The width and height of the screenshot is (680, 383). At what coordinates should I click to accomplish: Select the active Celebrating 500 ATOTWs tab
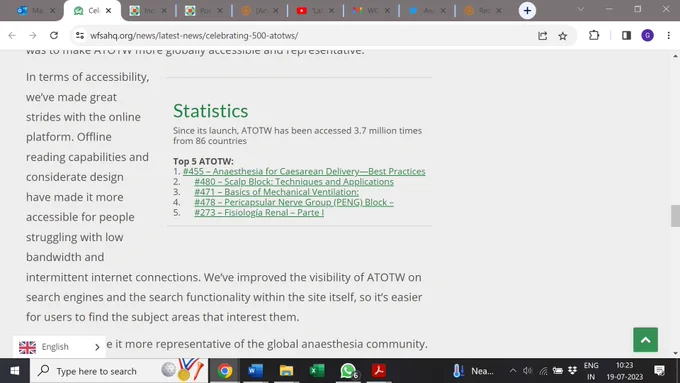pos(92,11)
